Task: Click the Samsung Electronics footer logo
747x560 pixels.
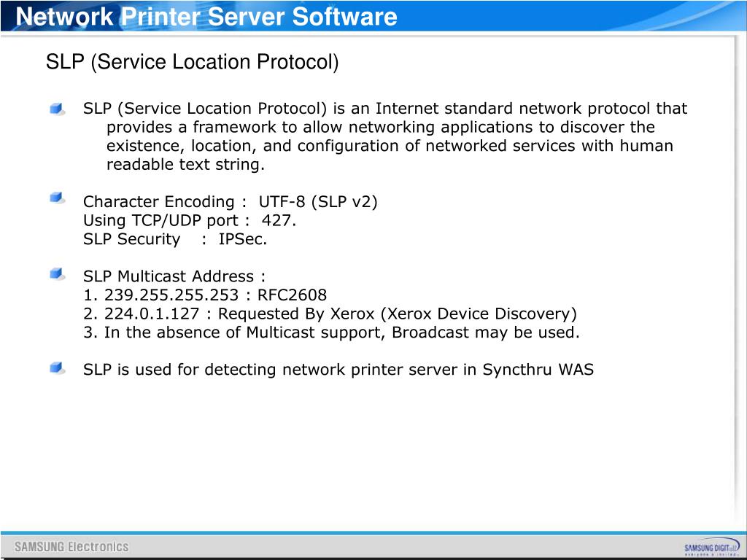Action: pos(71,547)
